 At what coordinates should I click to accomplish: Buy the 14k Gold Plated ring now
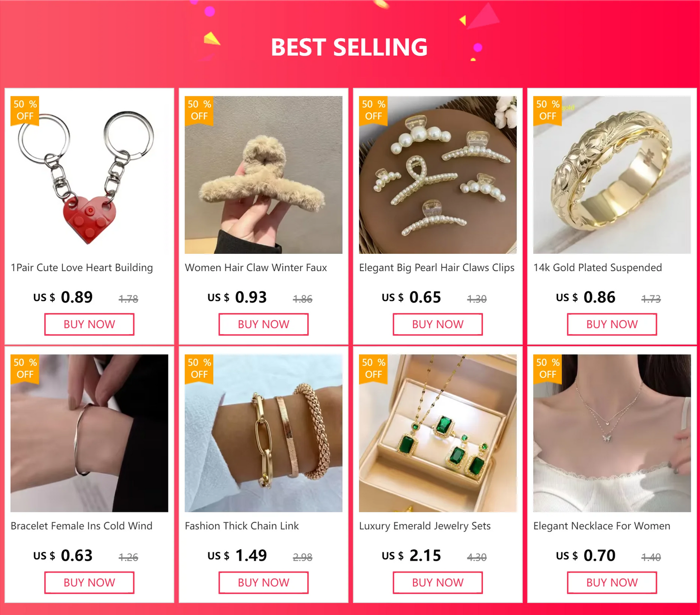pyautogui.click(x=612, y=324)
